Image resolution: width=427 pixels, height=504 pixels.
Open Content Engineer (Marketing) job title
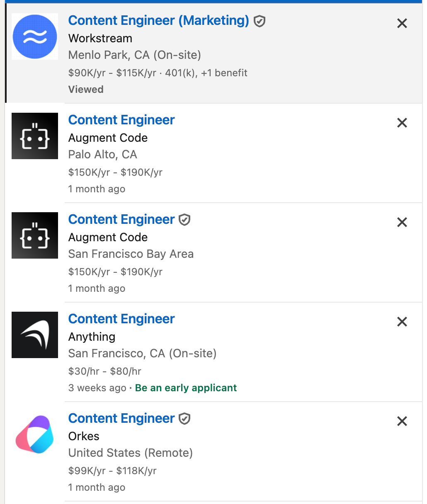click(x=158, y=20)
